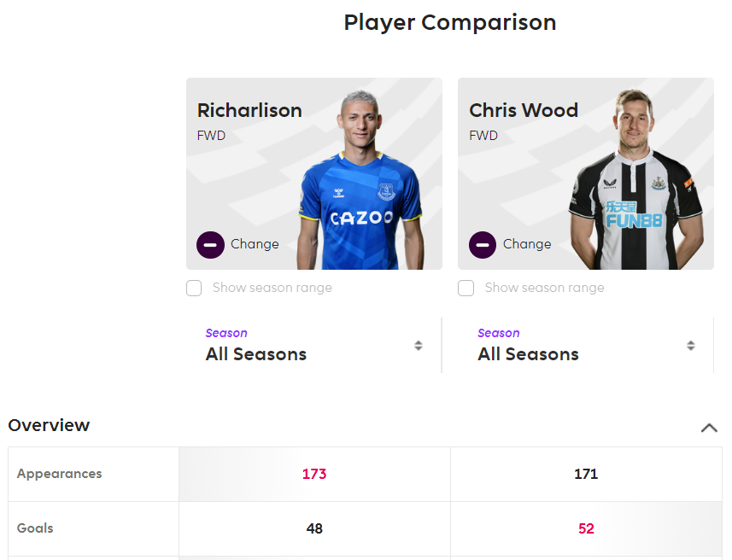Select the Appearances row label
The height and width of the screenshot is (560, 732).
(59, 474)
